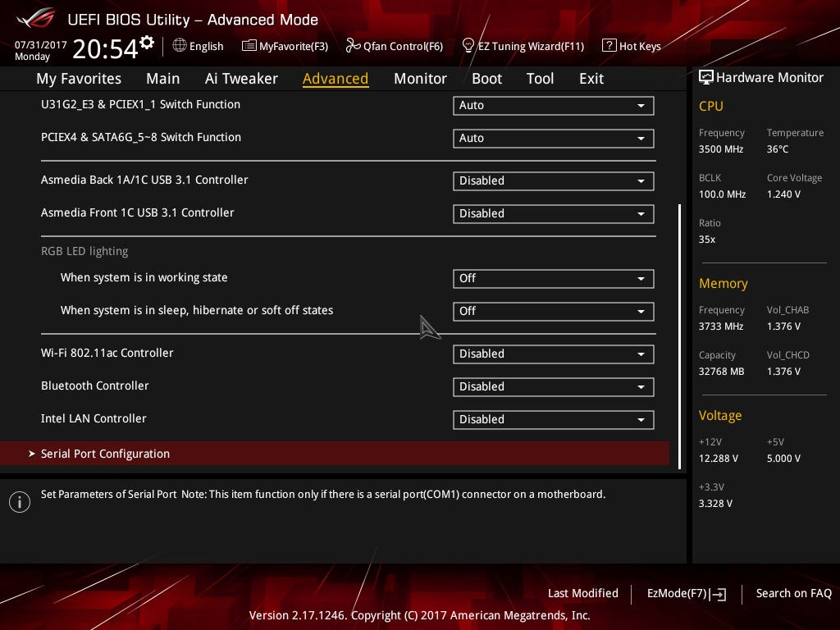Click the MyFavorite list icon
Viewport: 840px width, 630px height.
tap(249, 46)
